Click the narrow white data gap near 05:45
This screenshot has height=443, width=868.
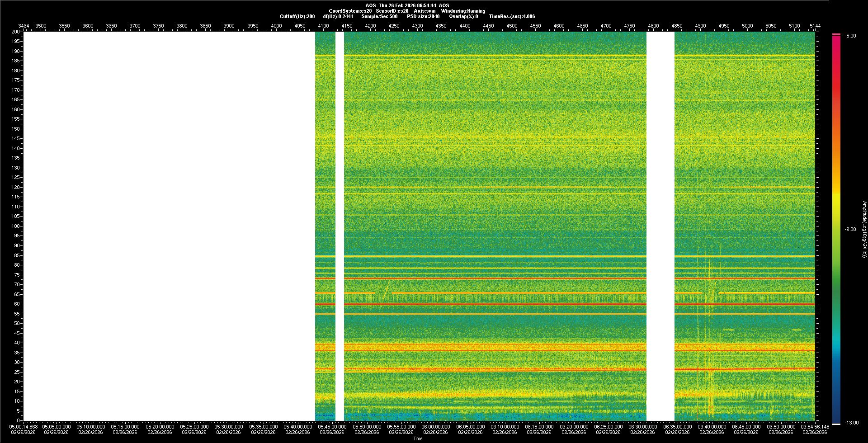pos(340,226)
